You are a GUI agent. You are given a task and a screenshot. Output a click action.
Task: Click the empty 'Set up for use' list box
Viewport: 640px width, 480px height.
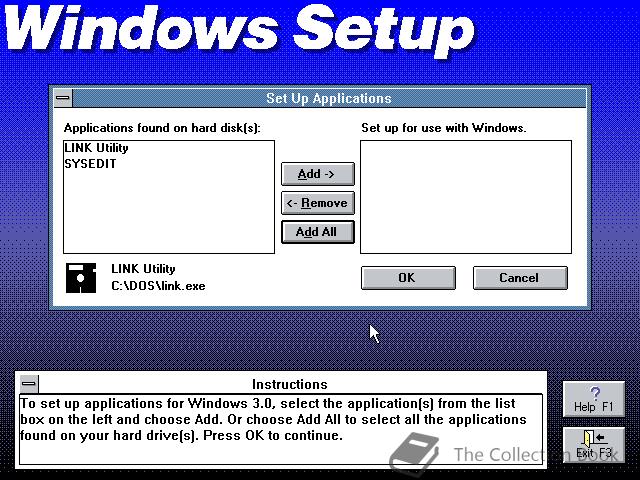tap(466, 197)
